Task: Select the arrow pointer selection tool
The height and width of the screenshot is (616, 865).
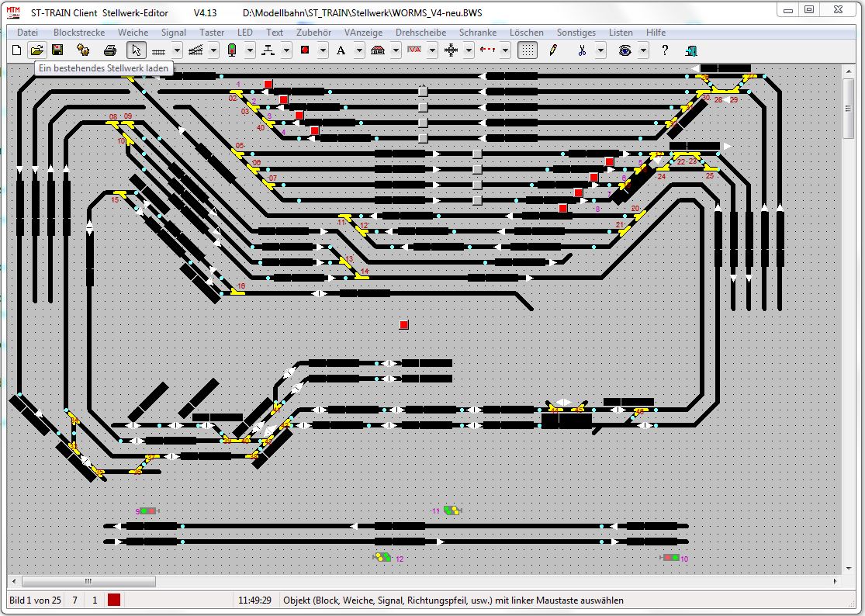Action: click(137, 50)
